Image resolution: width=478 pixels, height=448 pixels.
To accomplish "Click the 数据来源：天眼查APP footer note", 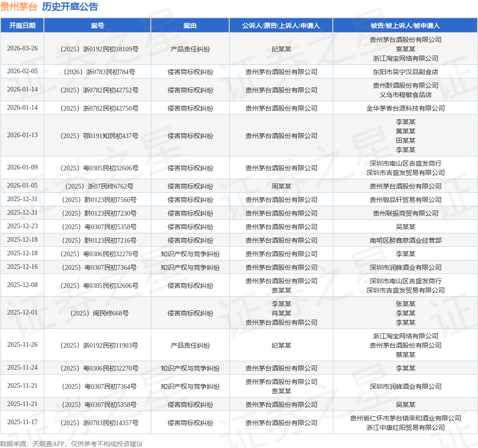I will [x=71, y=444].
